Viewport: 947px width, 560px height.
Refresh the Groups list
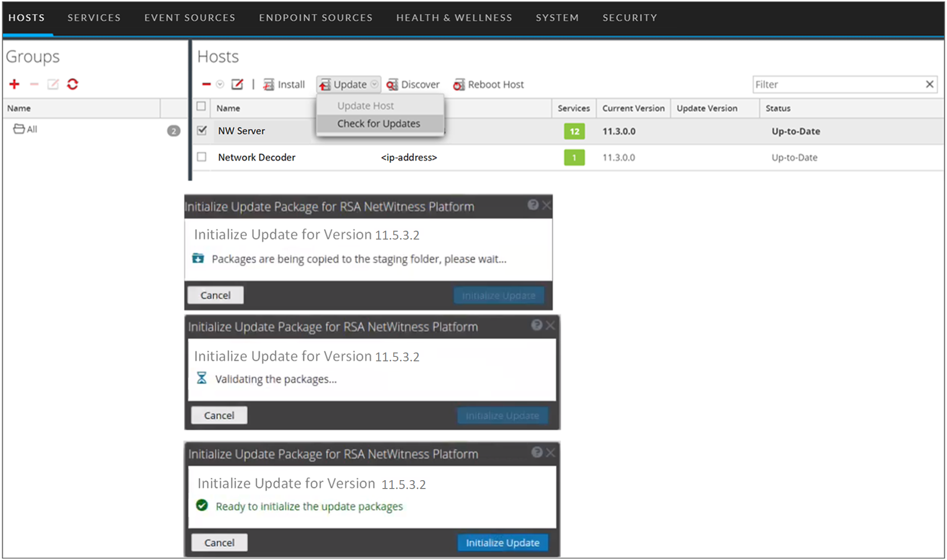coord(73,84)
